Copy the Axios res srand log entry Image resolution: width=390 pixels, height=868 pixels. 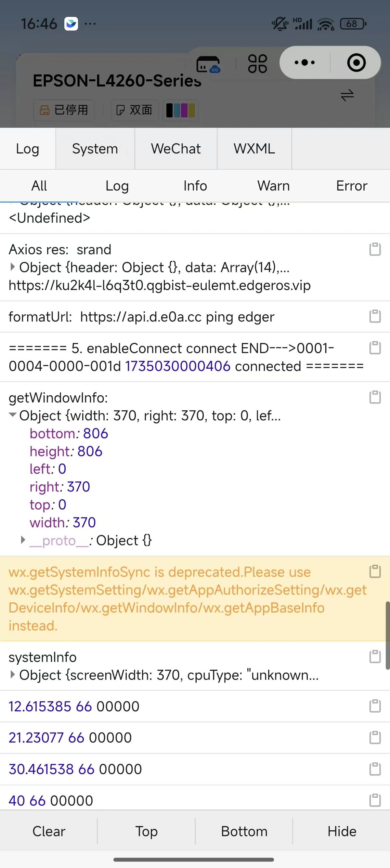(375, 249)
